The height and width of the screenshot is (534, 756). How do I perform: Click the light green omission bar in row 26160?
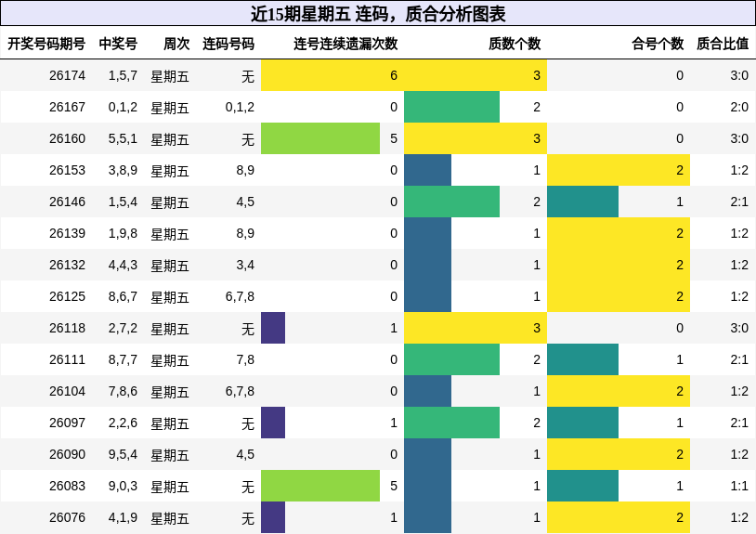pyautogui.click(x=320, y=138)
